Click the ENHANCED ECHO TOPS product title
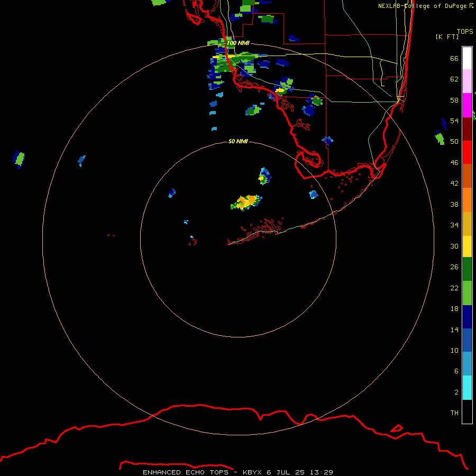Screen dimensions: 476x476 185,472
